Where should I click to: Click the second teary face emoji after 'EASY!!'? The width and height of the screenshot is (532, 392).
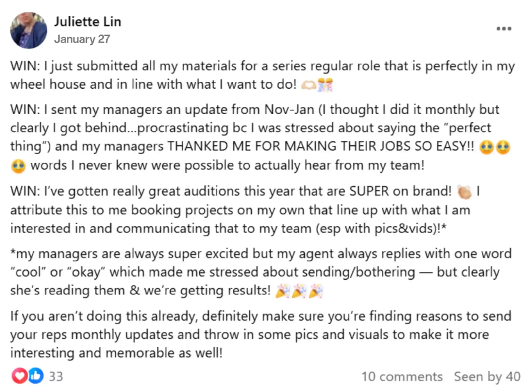coord(503,147)
